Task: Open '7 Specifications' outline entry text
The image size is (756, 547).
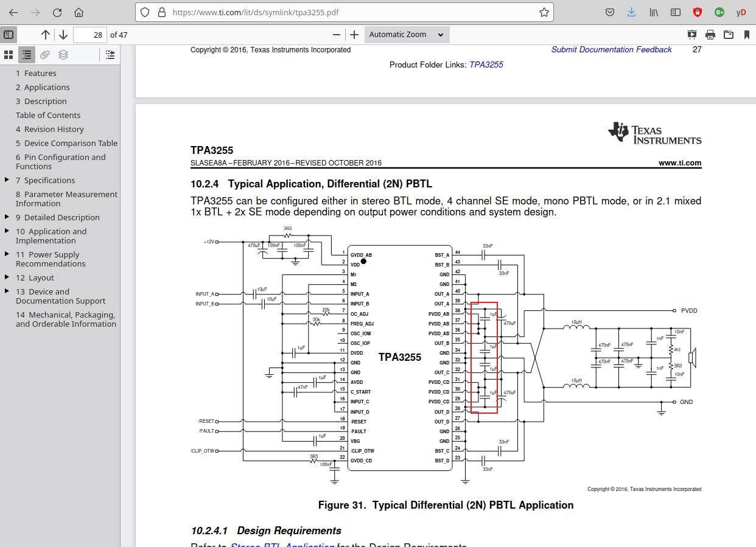Action: click(x=46, y=180)
